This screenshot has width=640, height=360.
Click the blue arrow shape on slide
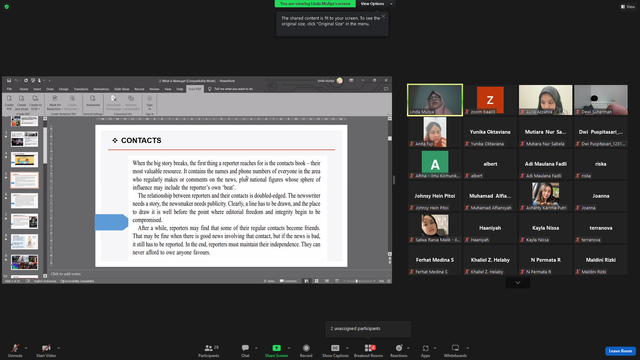click(111, 222)
